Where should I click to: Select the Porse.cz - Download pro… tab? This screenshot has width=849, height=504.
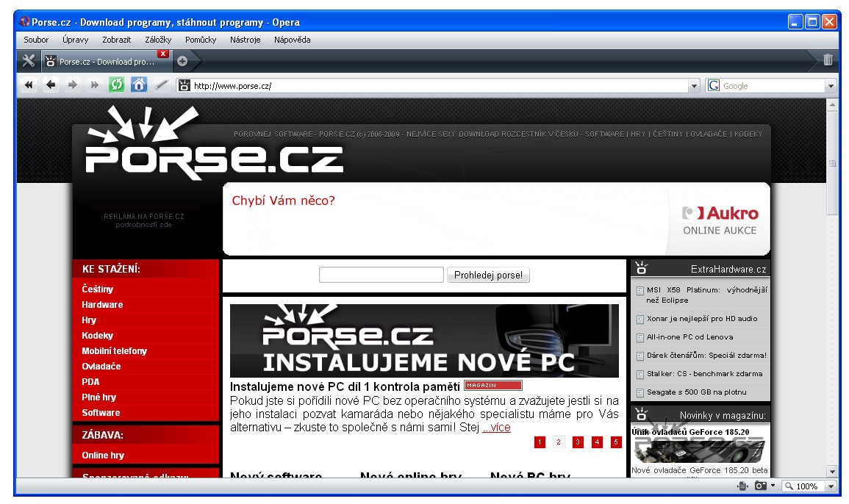(106, 61)
